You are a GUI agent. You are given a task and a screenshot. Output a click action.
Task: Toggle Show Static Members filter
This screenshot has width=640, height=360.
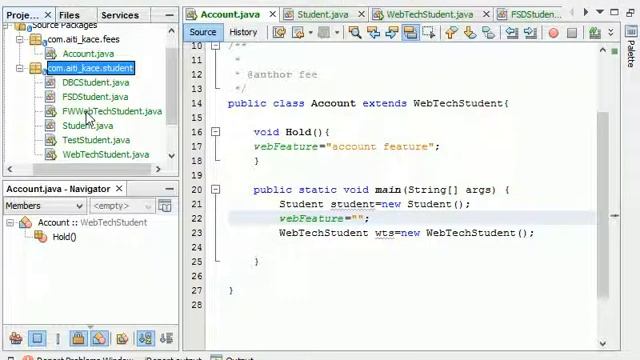[58, 338]
